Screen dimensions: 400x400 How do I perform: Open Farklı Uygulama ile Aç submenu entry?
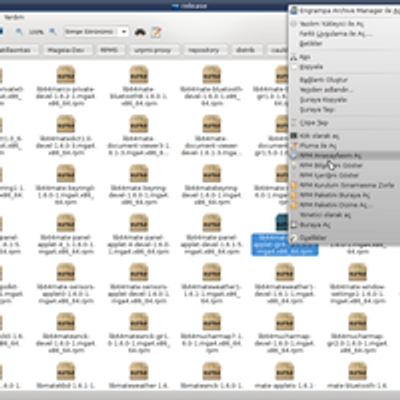345,34
